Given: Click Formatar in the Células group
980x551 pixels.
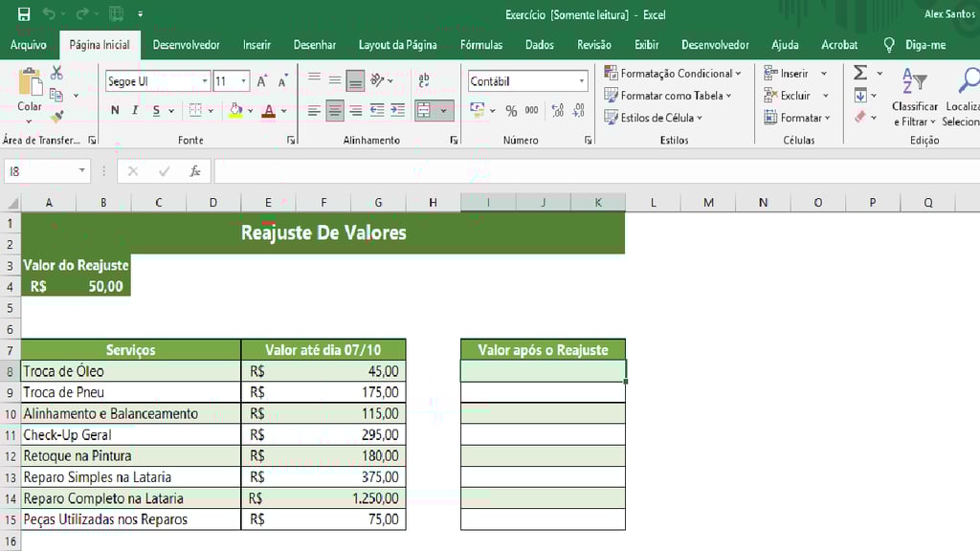Looking at the screenshot, I should click(797, 118).
